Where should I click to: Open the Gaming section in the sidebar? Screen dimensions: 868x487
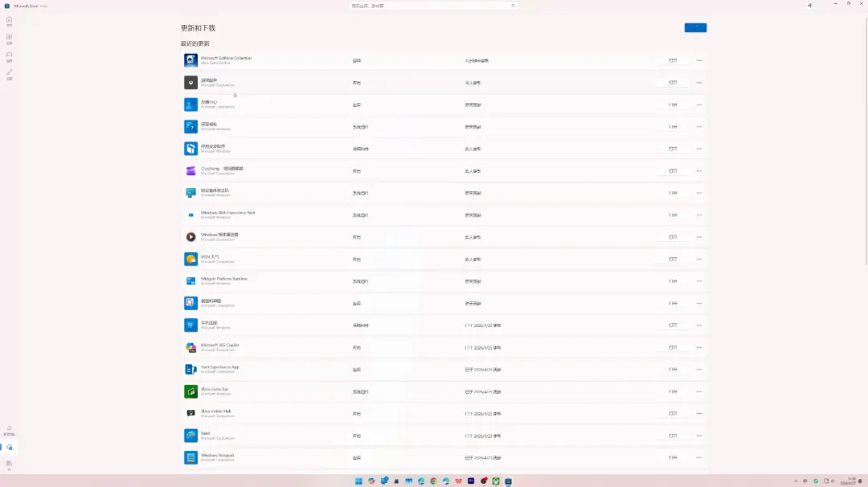click(9, 56)
